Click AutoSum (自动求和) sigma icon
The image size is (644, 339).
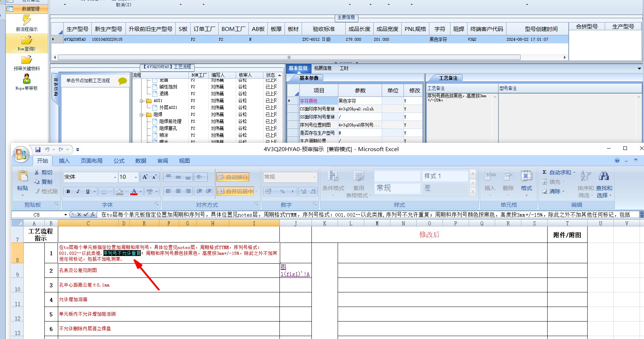(544, 172)
